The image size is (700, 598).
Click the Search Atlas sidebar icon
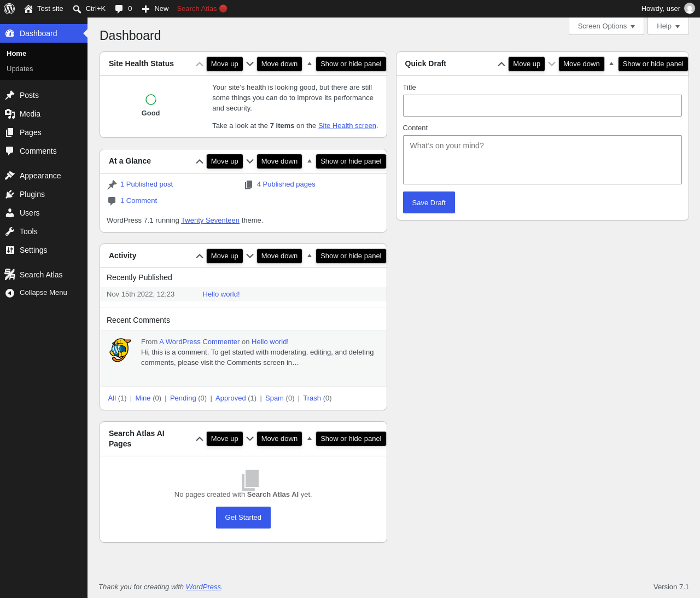click(x=10, y=275)
